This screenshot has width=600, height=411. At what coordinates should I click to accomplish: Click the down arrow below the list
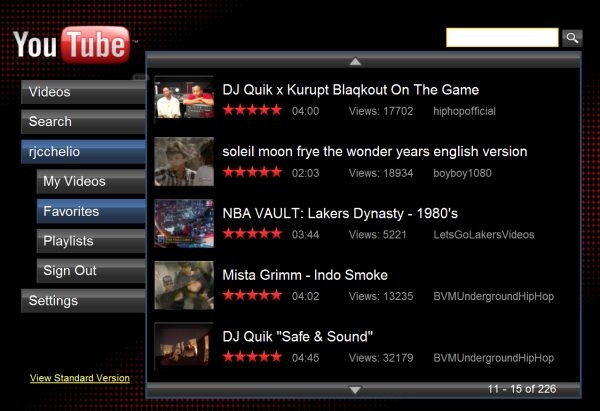tap(355, 390)
